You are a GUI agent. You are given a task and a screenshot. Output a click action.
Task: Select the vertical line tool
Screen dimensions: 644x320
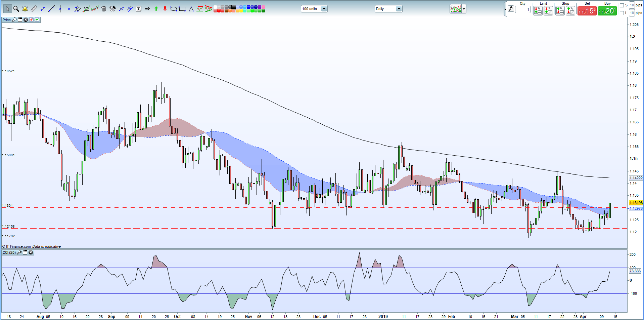click(60, 9)
